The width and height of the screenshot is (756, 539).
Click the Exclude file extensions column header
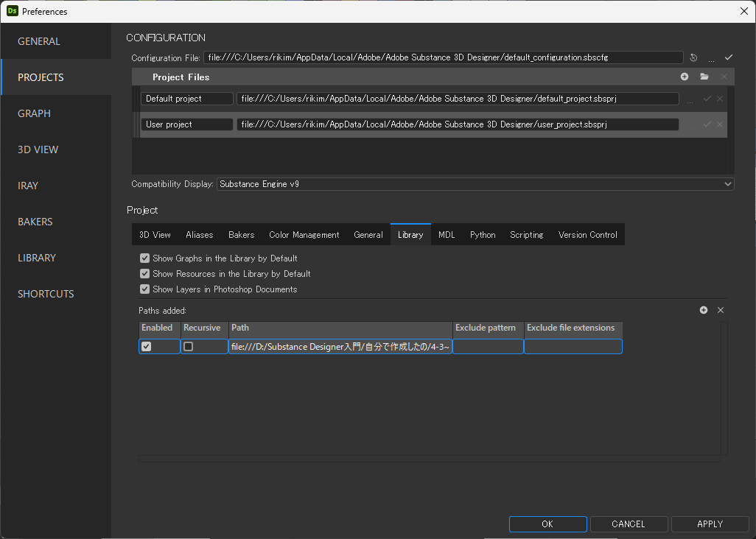click(573, 330)
